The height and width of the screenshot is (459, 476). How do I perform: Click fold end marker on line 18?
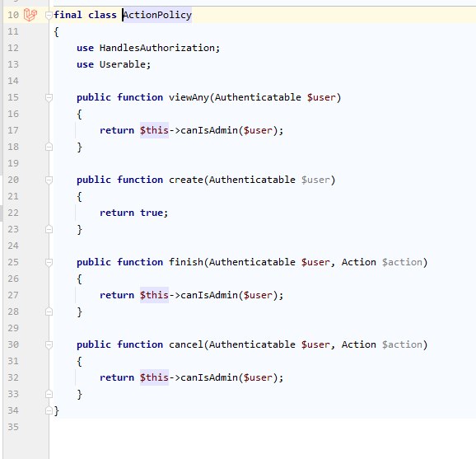(49, 147)
